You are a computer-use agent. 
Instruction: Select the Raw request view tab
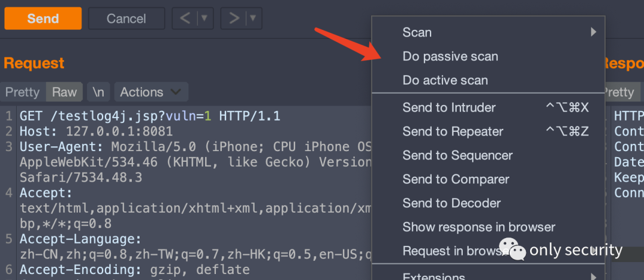(x=64, y=92)
